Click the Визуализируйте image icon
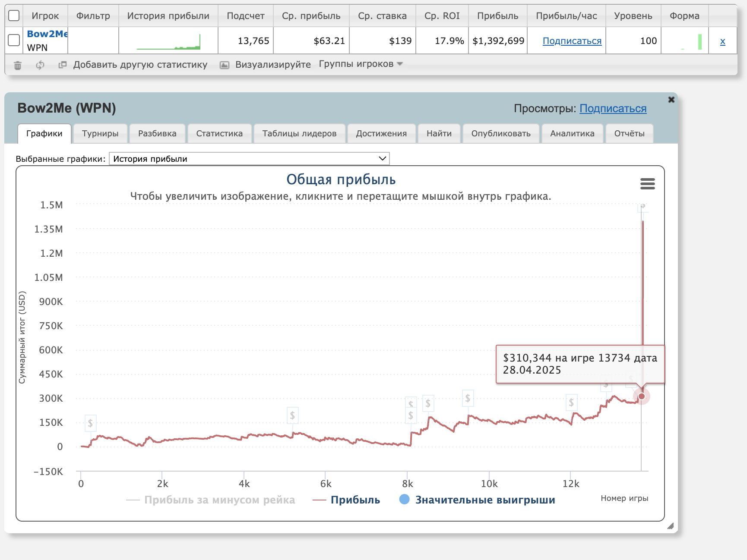The image size is (747, 560). coord(225,65)
